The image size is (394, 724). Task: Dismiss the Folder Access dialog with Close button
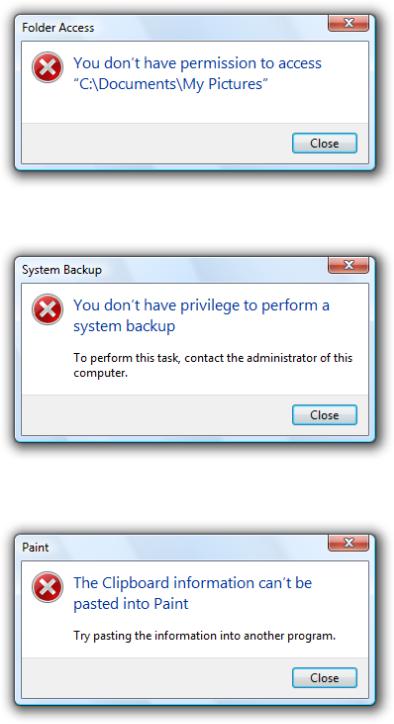pyautogui.click(x=324, y=143)
